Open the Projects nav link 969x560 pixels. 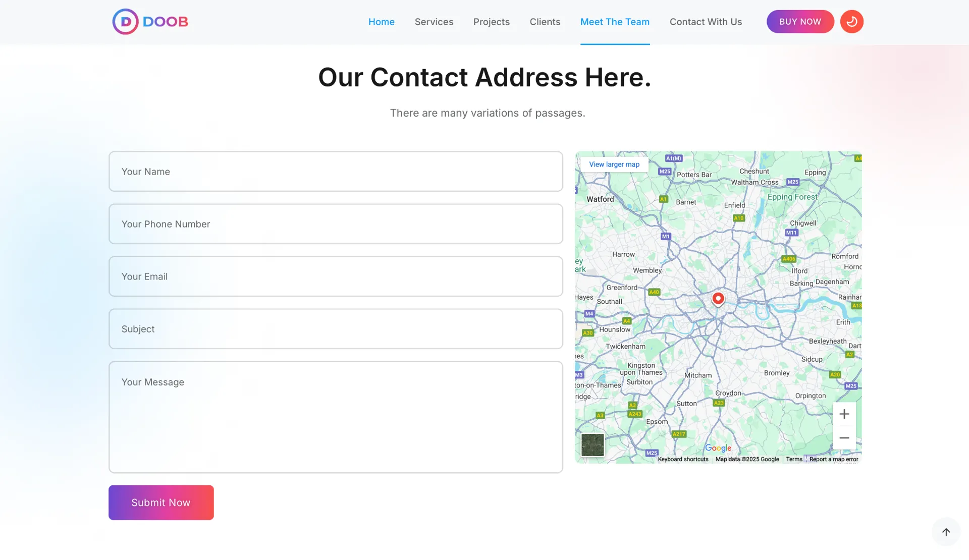pyautogui.click(x=491, y=22)
